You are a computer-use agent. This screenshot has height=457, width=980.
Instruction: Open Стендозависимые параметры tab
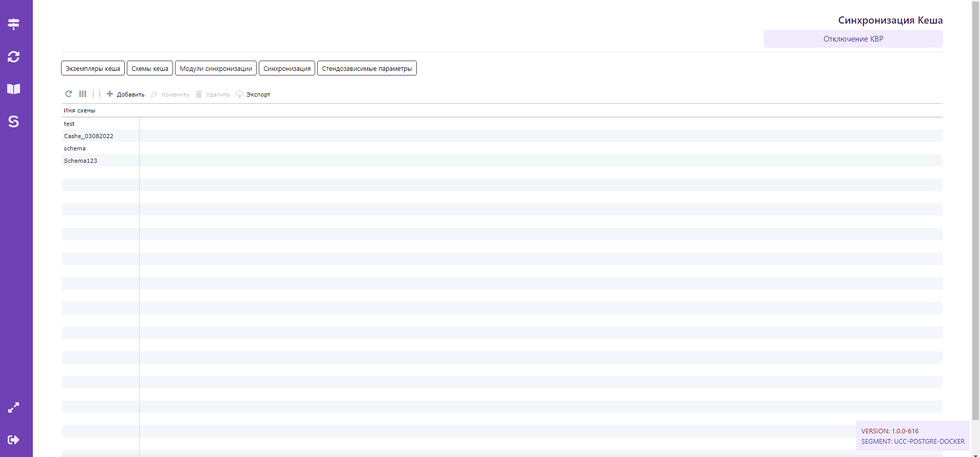(367, 68)
